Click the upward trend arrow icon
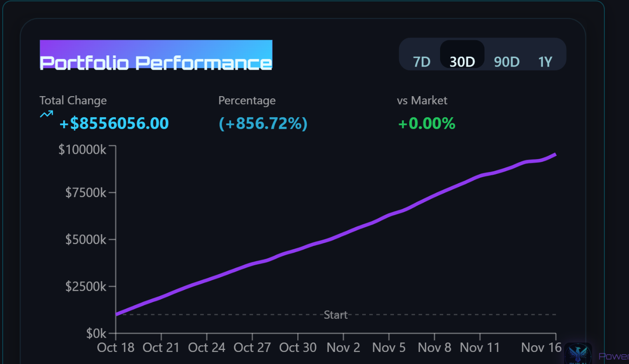 [46, 114]
